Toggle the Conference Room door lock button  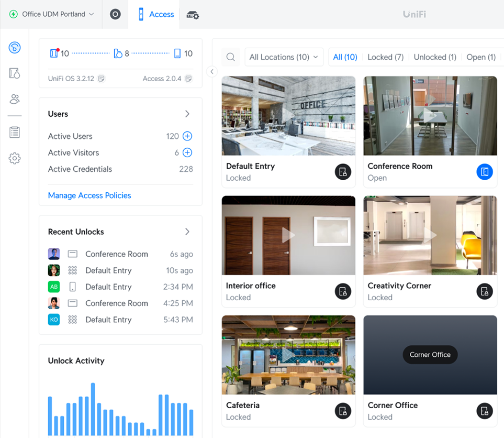point(485,172)
